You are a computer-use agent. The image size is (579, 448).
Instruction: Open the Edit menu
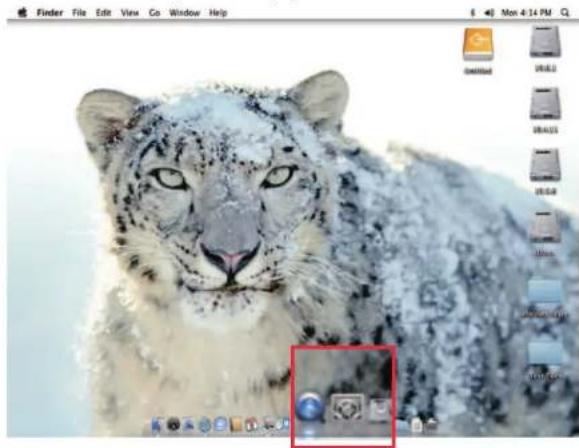[103, 13]
